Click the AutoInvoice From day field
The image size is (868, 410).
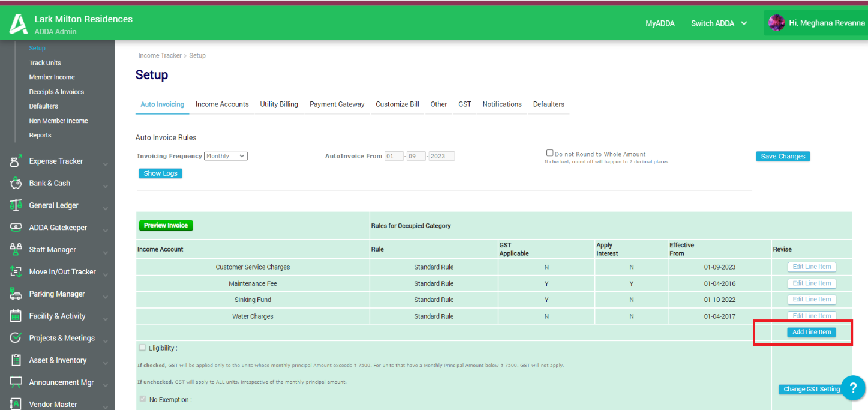(394, 155)
